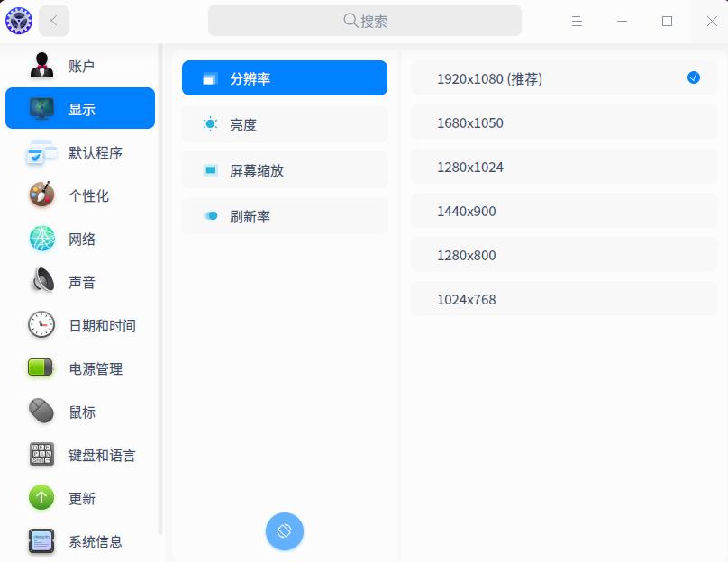
Task: Open 更新 (Update) settings icon
Action: pos(41,498)
